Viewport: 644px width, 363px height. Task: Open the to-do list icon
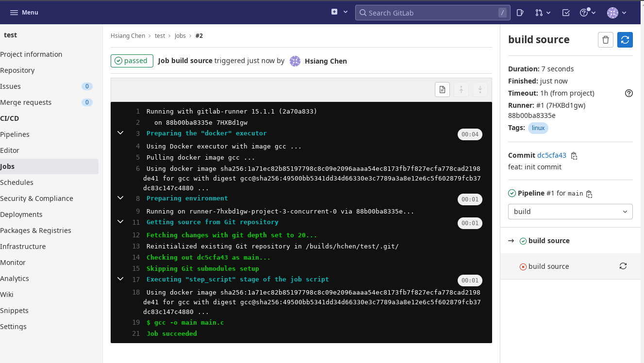tap(566, 13)
